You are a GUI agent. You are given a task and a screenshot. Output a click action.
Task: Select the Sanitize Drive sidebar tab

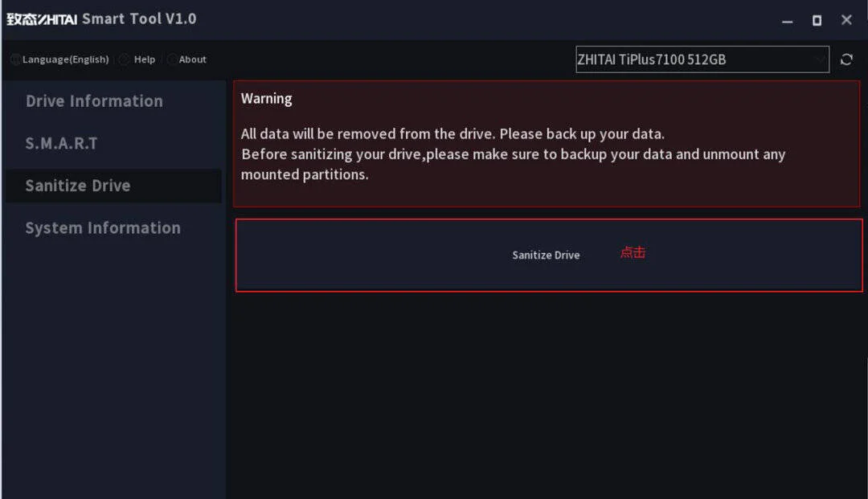point(113,186)
